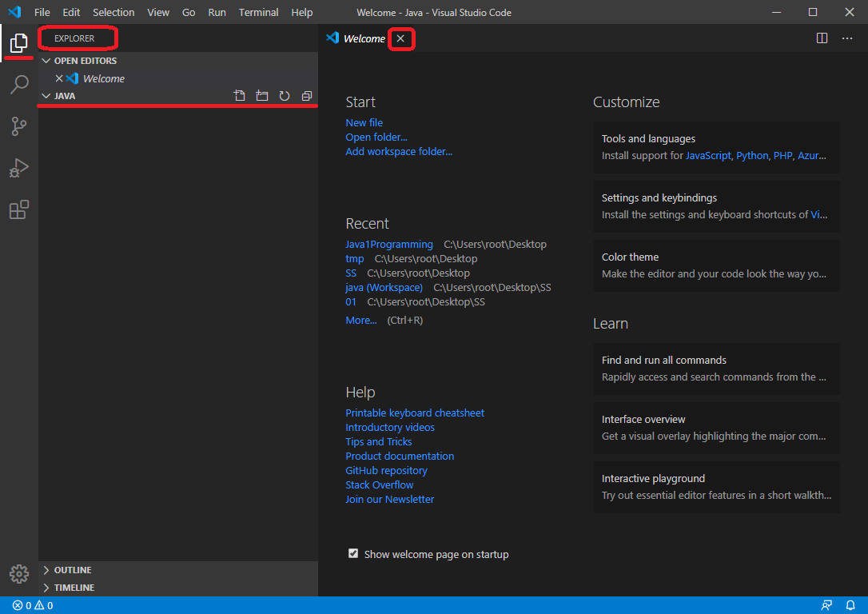Image resolution: width=868 pixels, height=614 pixels.
Task: Open Stack Overflow link
Action: coord(379,485)
